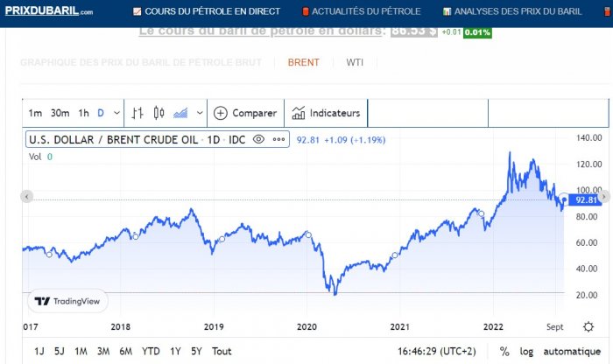Click the left chart scroll arrow

(x=26, y=196)
